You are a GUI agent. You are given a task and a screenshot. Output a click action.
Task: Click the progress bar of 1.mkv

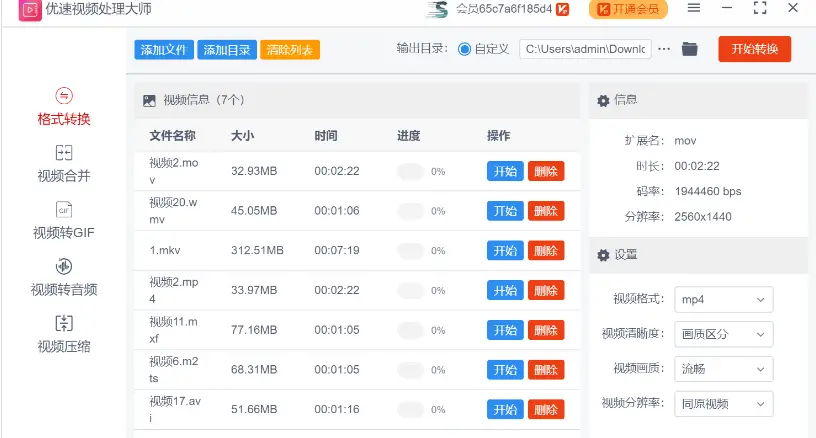pos(411,251)
